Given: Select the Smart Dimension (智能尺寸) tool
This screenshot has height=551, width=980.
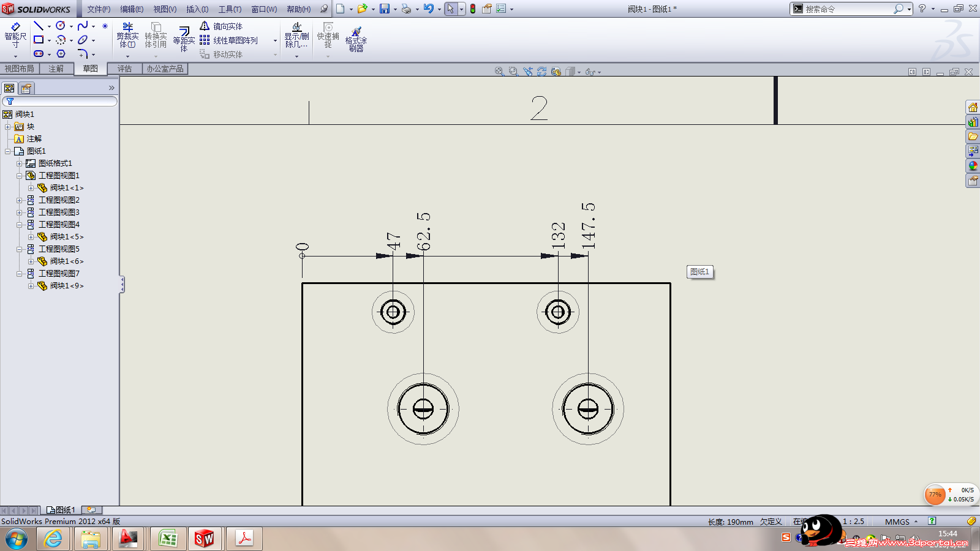Looking at the screenshot, I should 15,36.
